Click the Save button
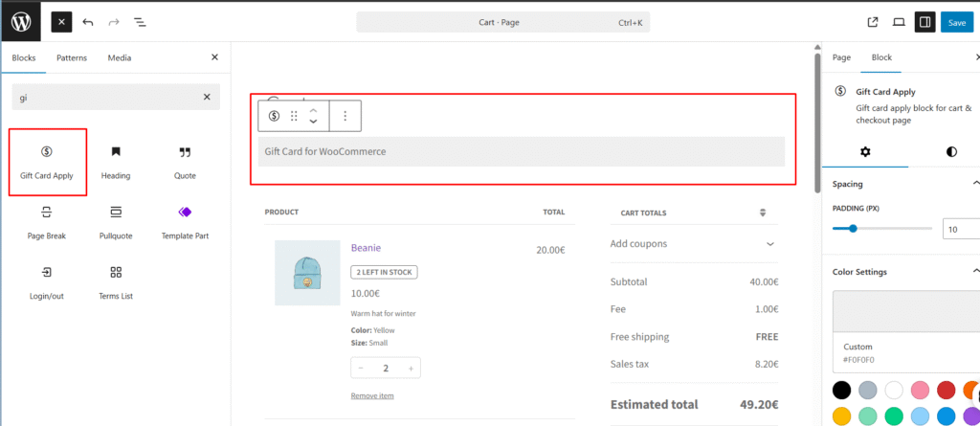 [956, 22]
